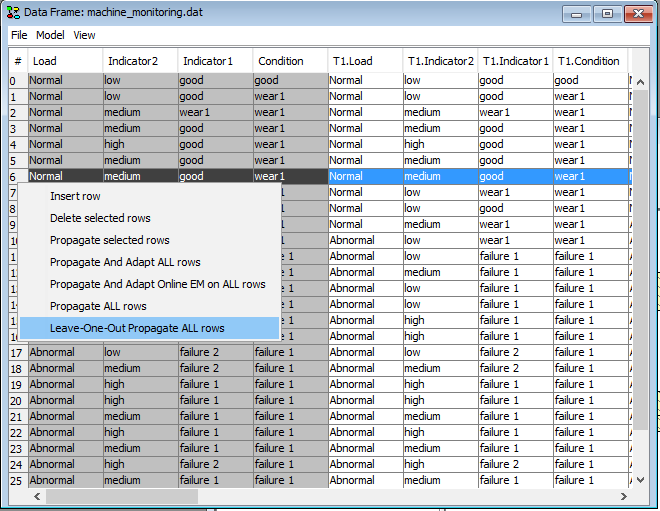Select row number 25
Image resolution: width=660 pixels, height=511 pixels.
[19, 480]
